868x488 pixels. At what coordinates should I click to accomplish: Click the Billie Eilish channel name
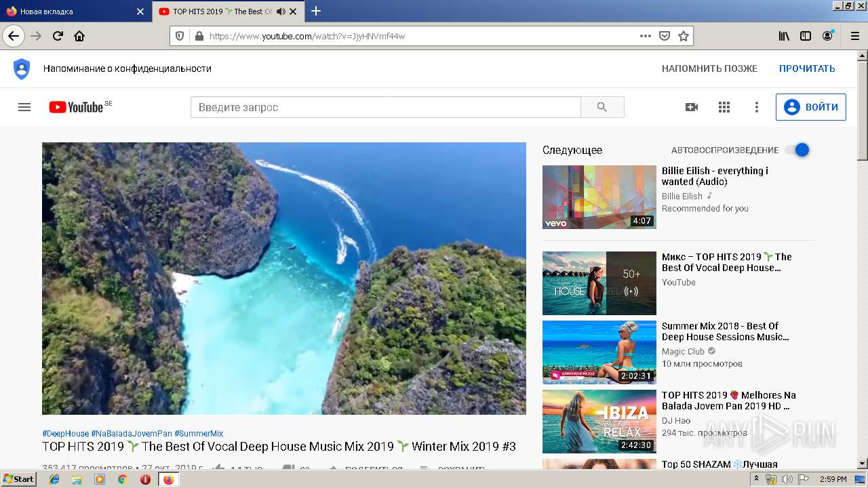(682, 197)
